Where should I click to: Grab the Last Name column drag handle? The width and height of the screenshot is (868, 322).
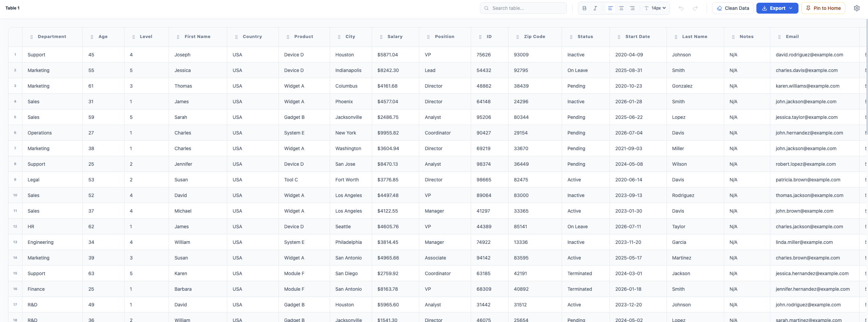tap(676, 37)
